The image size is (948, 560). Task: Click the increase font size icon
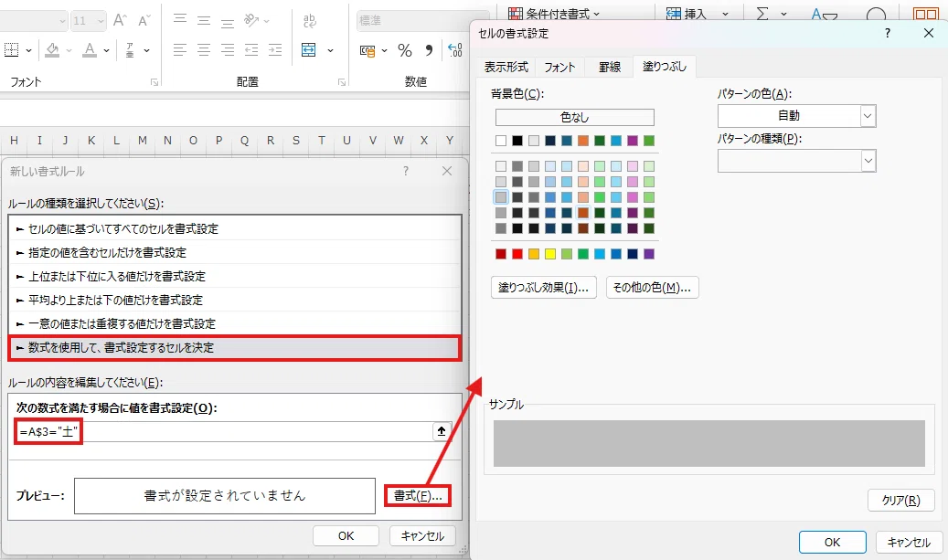tap(120, 20)
